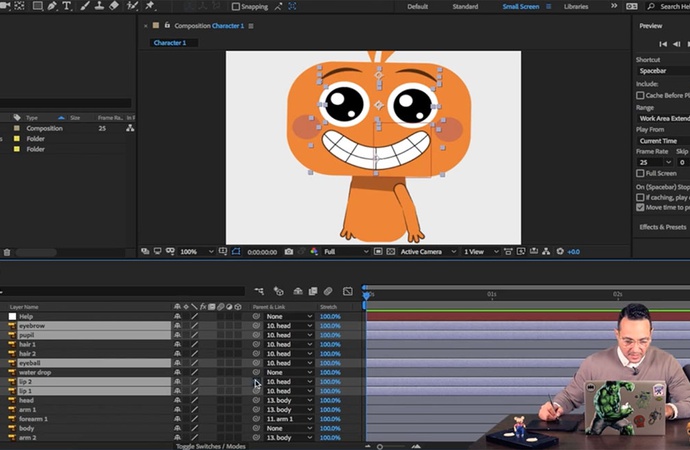Image resolution: width=690 pixels, height=450 pixels.
Task: Toggle If caching, play cached frames checkbox
Action: point(640,198)
